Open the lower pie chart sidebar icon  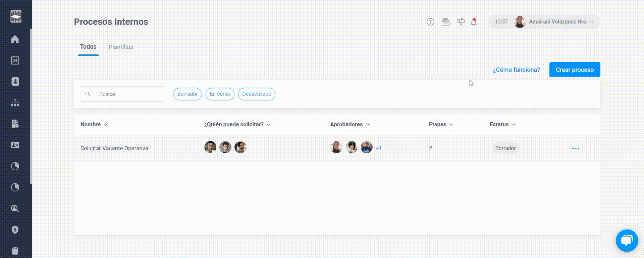tap(15, 187)
